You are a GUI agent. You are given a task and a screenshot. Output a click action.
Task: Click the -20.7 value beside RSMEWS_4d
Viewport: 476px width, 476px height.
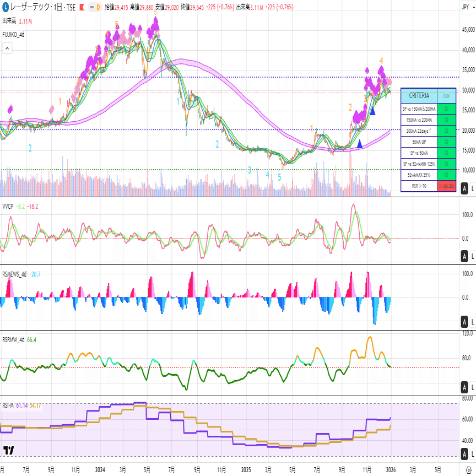click(35, 274)
